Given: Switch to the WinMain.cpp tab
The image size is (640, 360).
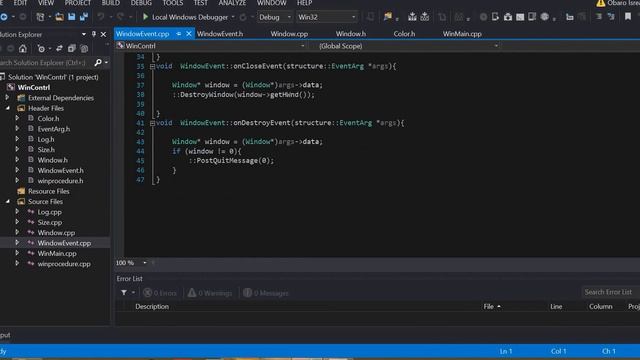Looking at the screenshot, I should [462, 34].
